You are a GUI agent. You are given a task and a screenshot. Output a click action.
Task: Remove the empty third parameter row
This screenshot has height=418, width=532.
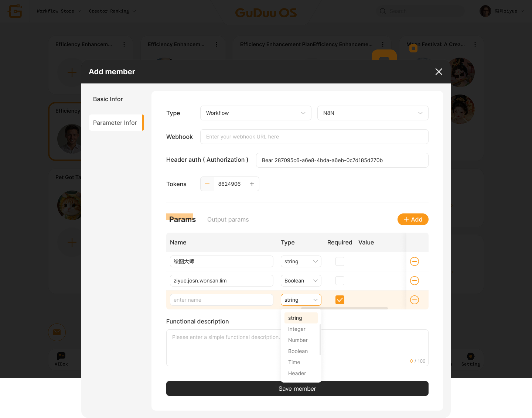(415, 300)
